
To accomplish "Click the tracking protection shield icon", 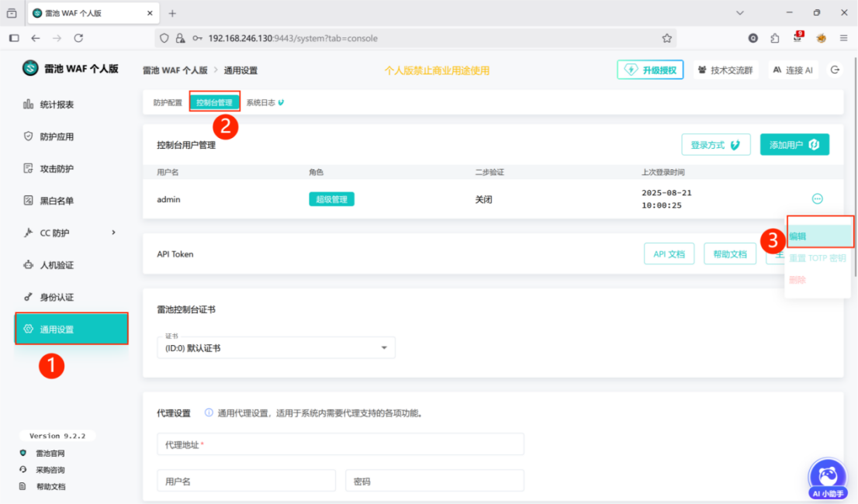I will (164, 38).
